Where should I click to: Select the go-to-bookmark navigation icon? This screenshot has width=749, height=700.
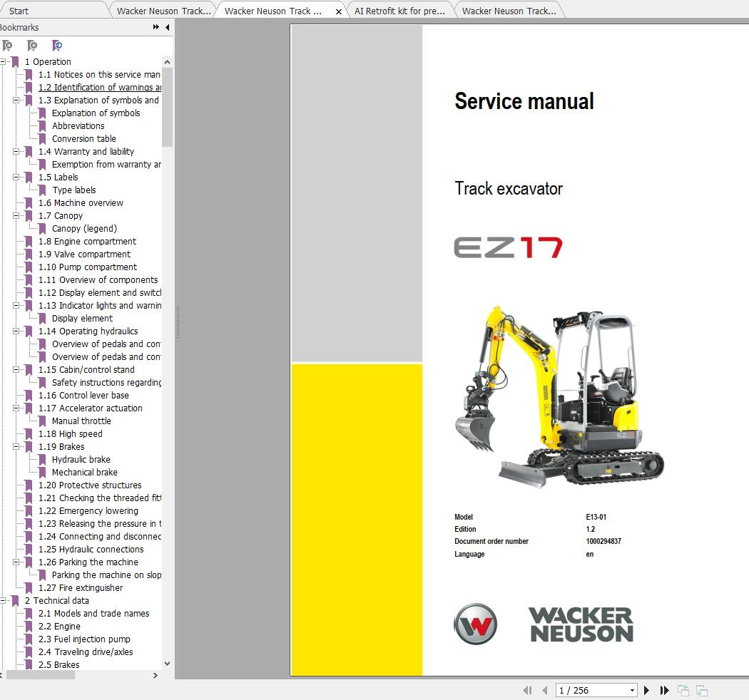pos(57,45)
